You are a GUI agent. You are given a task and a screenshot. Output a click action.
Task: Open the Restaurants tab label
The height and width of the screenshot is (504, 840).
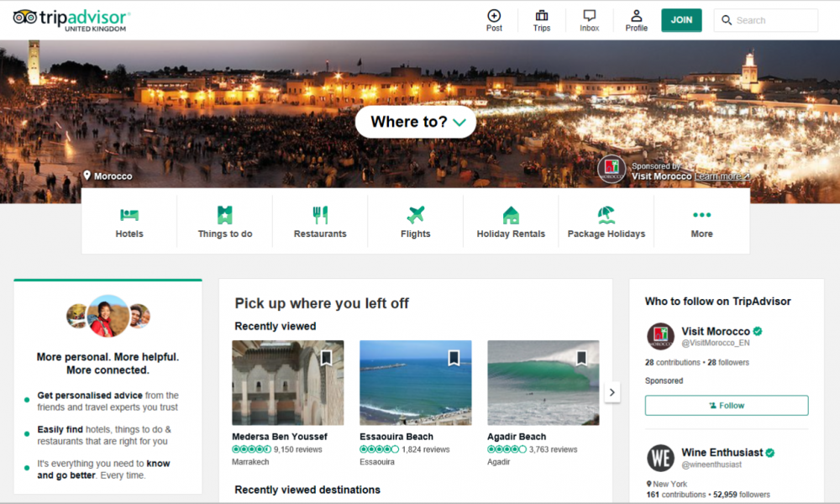pyautogui.click(x=320, y=234)
